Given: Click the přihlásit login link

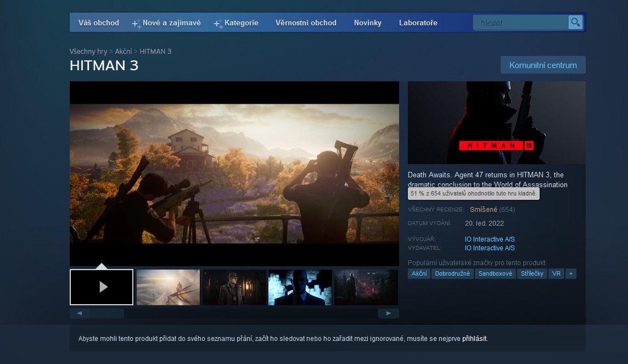Looking at the screenshot, I should coord(475,338).
